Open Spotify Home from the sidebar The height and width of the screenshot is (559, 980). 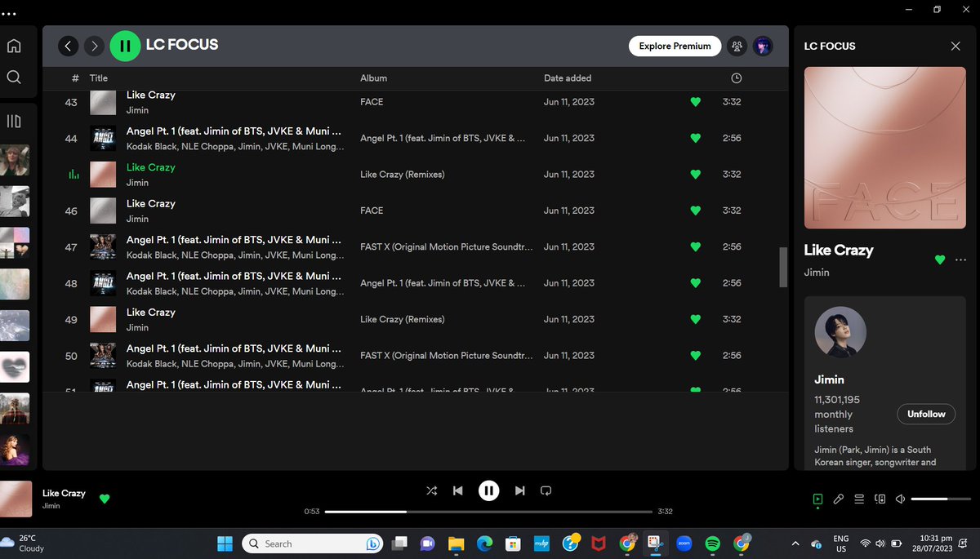[14, 46]
